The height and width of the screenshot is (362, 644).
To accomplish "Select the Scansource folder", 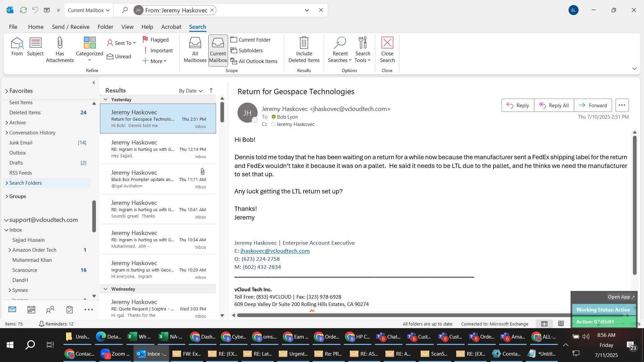I will [25, 270].
